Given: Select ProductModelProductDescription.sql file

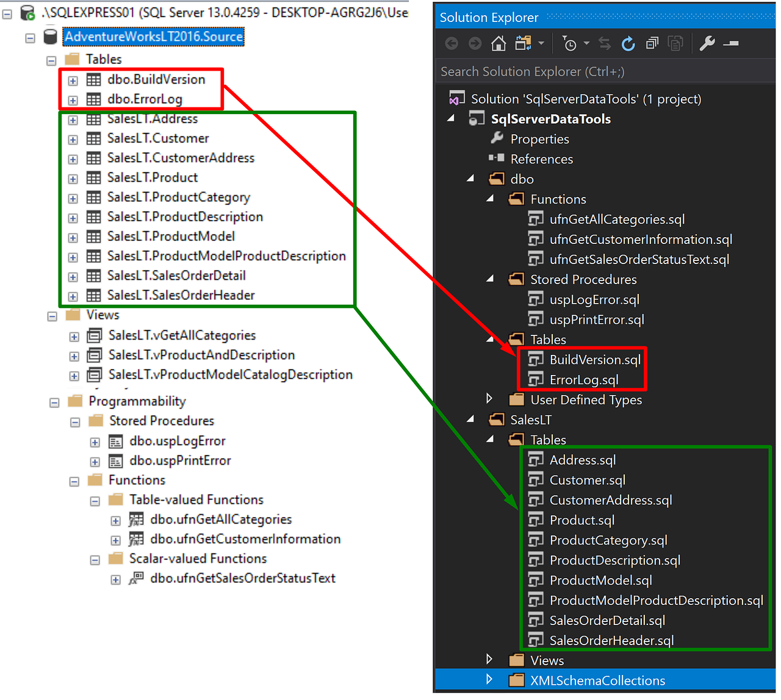Looking at the screenshot, I should (x=657, y=601).
